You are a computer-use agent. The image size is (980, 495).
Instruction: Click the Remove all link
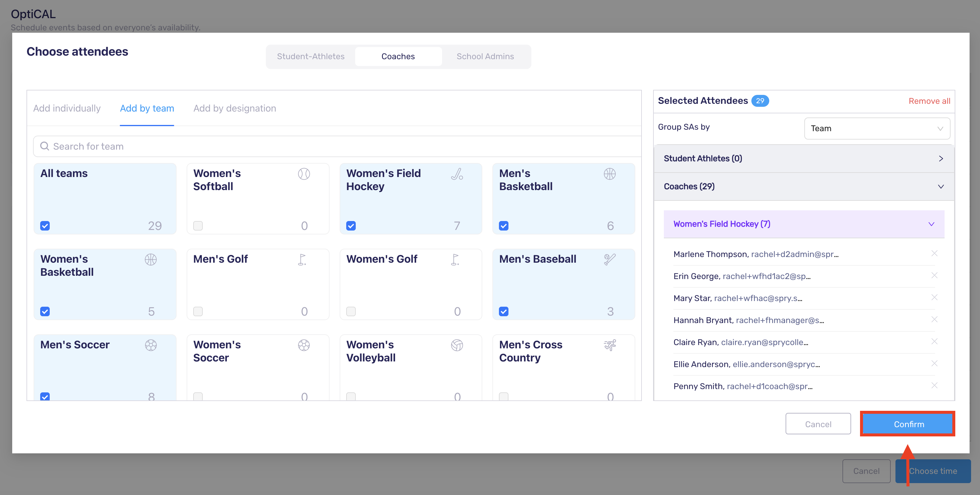929,101
